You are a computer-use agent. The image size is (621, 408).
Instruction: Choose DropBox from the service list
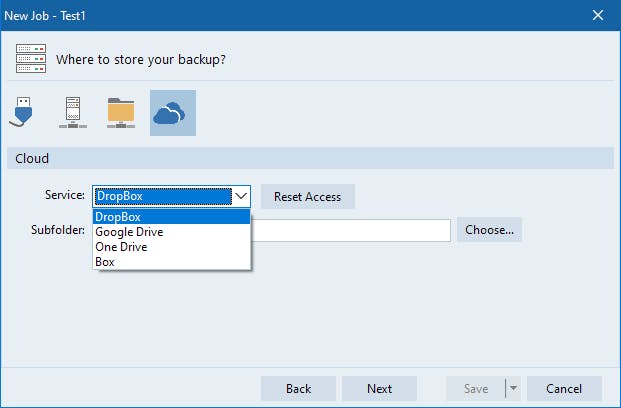(x=171, y=217)
